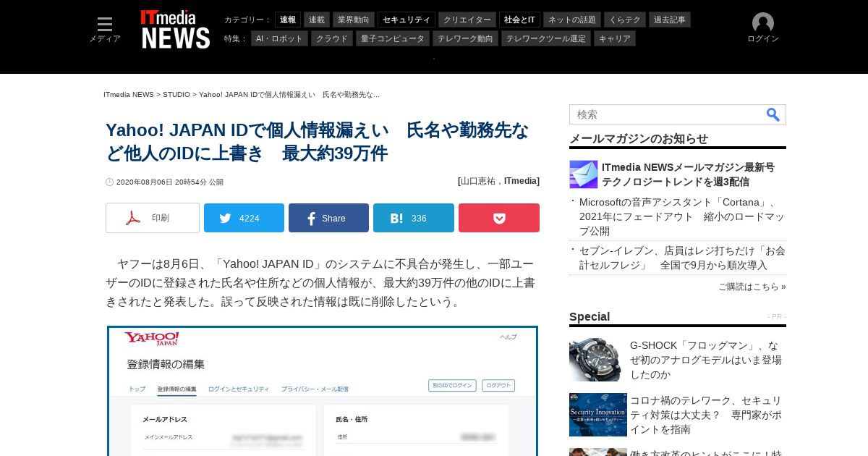Open G-SHOCK フロッグマン article link

(x=706, y=360)
